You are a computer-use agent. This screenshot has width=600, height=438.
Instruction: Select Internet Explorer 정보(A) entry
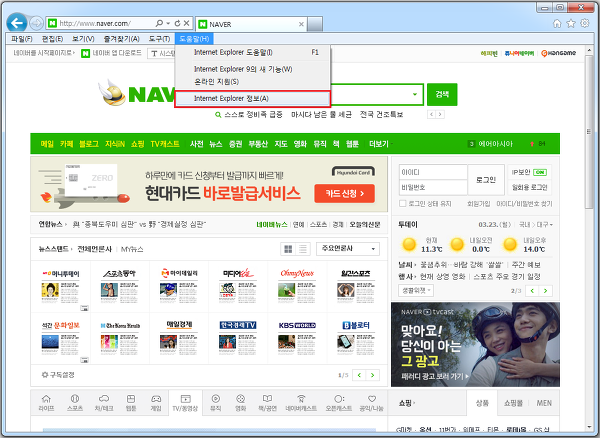tap(253, 99)
